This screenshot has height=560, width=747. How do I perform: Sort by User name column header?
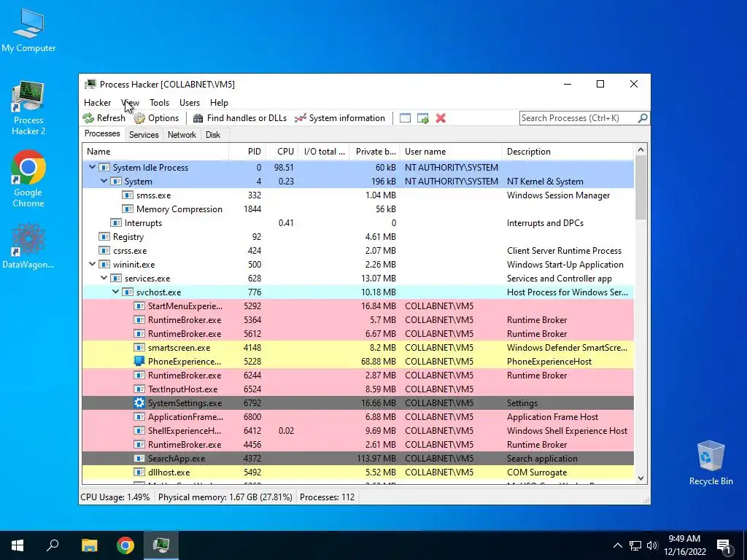451,152
